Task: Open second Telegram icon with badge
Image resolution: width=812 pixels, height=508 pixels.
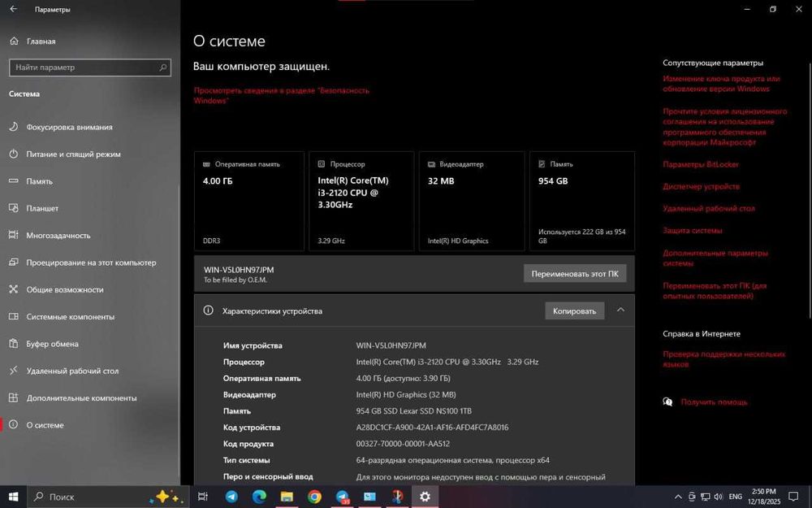Action: [343, 497]
